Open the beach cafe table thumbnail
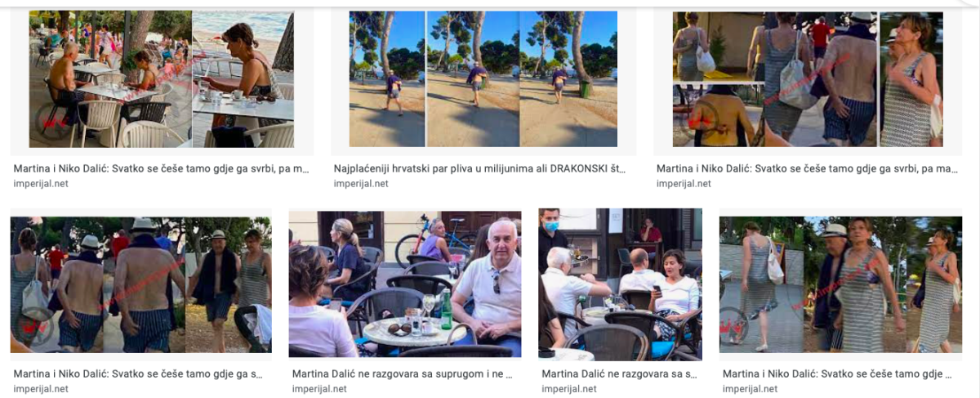Image resolution: width=980 pixels, height=398 pixels. click(161, 78)
